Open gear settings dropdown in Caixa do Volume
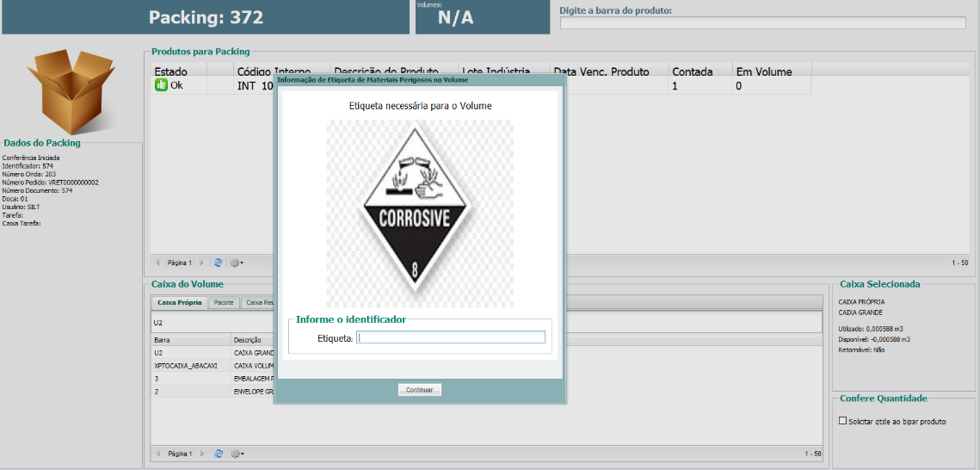 [237, 454]
